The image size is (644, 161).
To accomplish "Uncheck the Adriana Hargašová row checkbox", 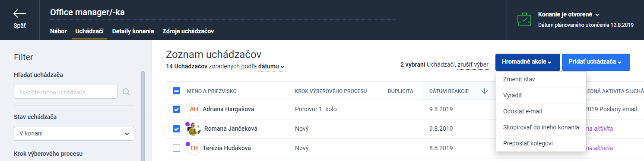I will [176, 109].
